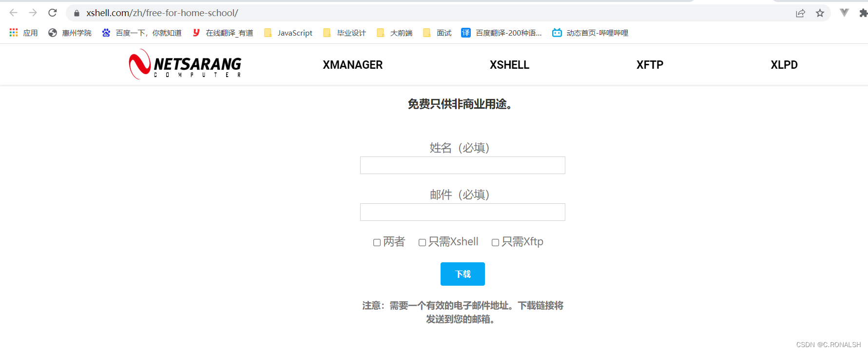
Task: Click the 姓名 (必填) name input field
Action: click(463, 165)
